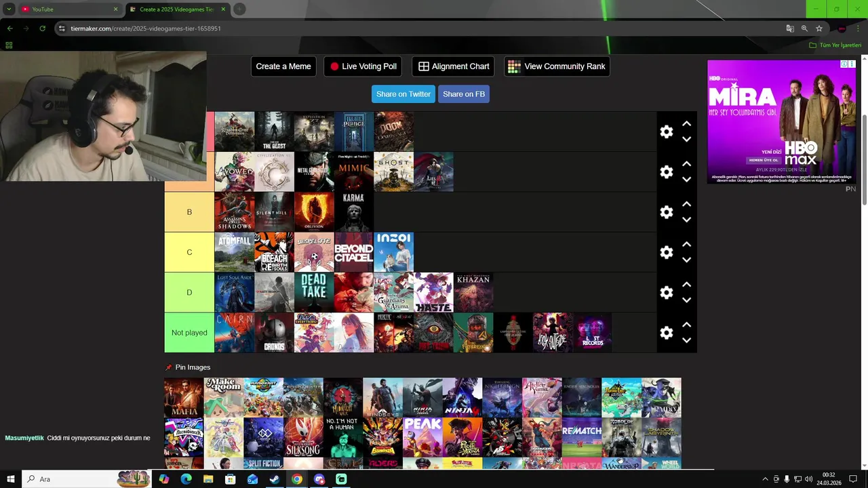Open Steam from the taskbar
The height and width of the screenshot is (488, 868).
click(275, 479)
